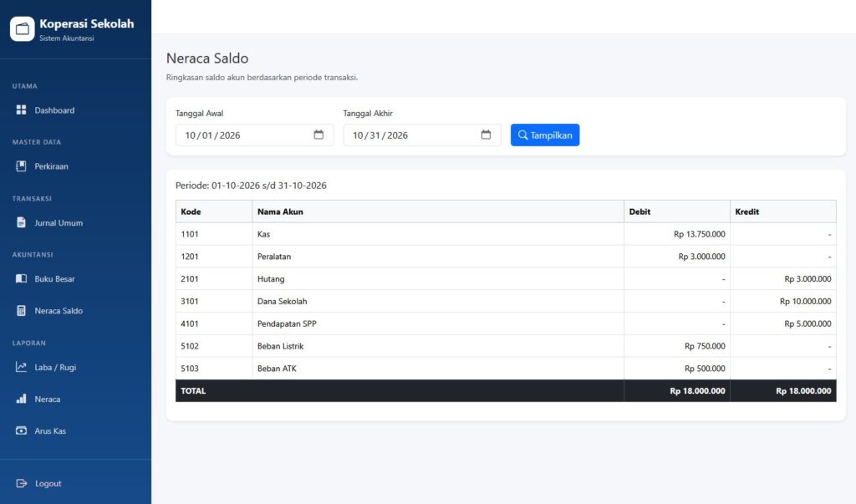Click the Koperasi Sekolah wallet logo icon
Screen dimensions: 856x504
tap(23, 29)
